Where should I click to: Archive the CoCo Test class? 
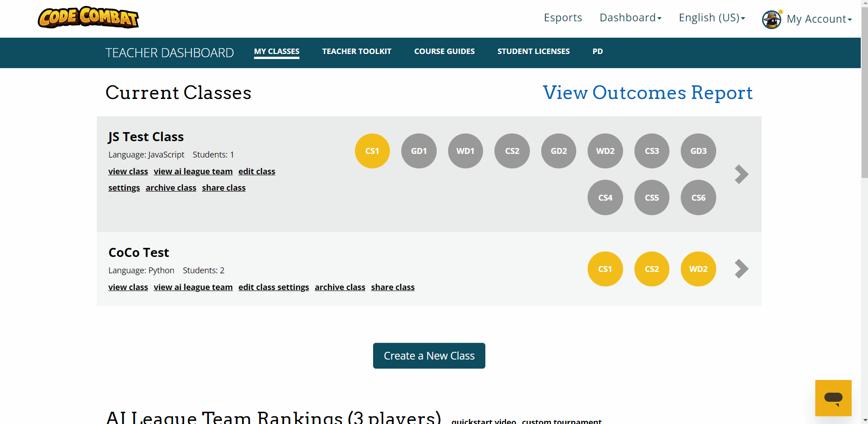[340, 287]
